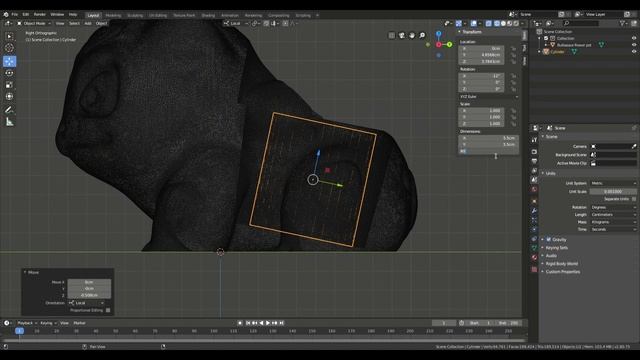Open the Mass Kilograms dropdown

[613, 222]
